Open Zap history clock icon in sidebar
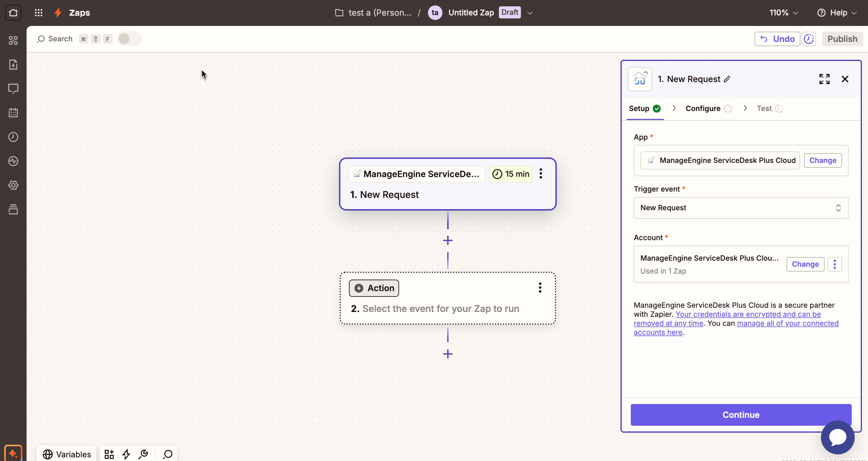The height and width of the screenshot is (461, 868). [13, 137]
